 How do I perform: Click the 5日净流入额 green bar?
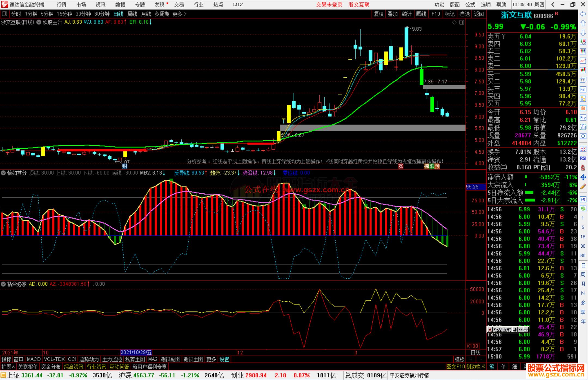coord(529,192)
